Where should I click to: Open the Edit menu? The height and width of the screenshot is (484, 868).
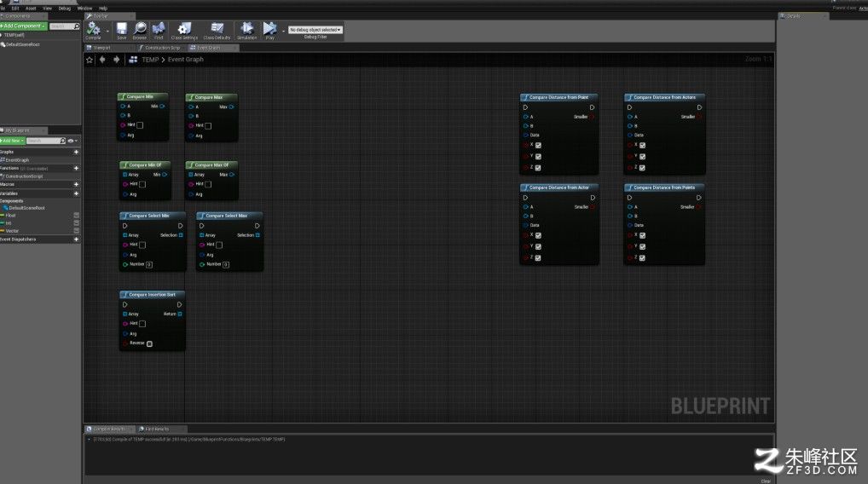[15, 9]
